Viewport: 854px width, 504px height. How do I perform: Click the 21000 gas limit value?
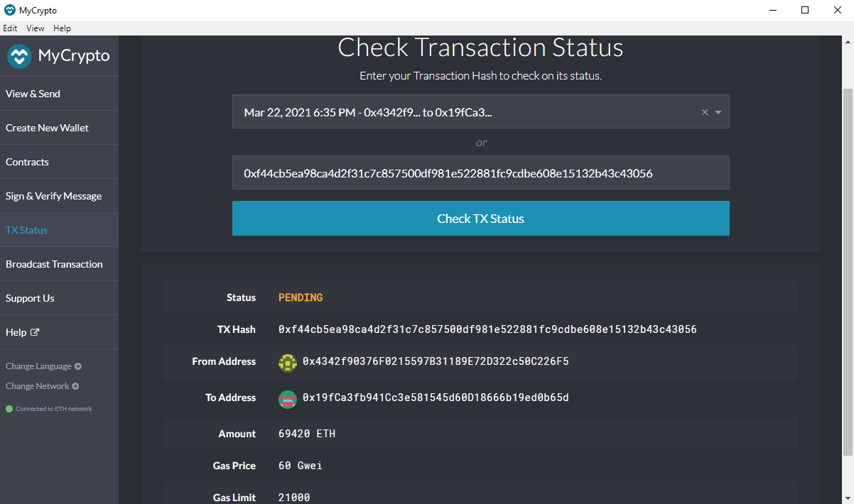tap(294, 498)
